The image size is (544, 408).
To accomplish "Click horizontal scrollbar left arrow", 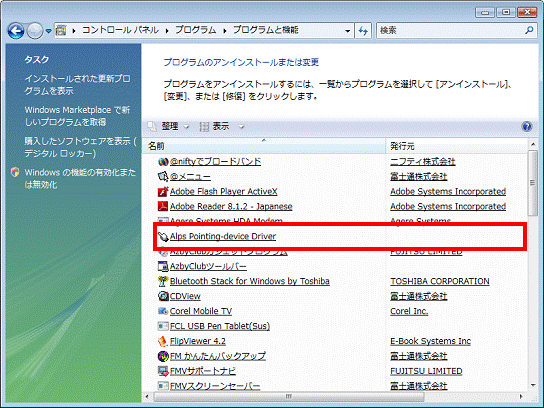I will coord(147,396).
